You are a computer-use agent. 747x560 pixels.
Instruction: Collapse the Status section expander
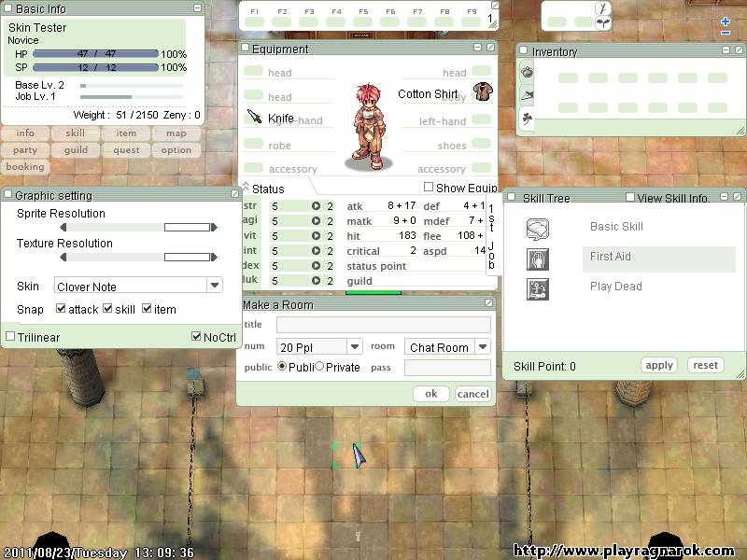(x=246, y=186)
